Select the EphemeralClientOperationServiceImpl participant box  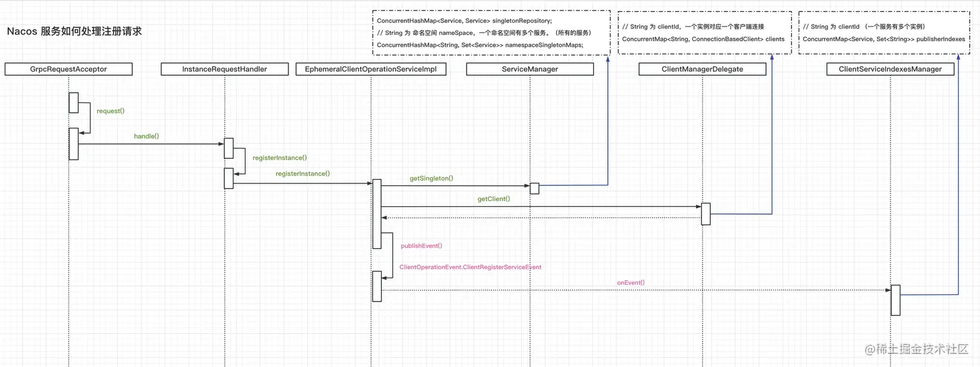click(371, 69)
